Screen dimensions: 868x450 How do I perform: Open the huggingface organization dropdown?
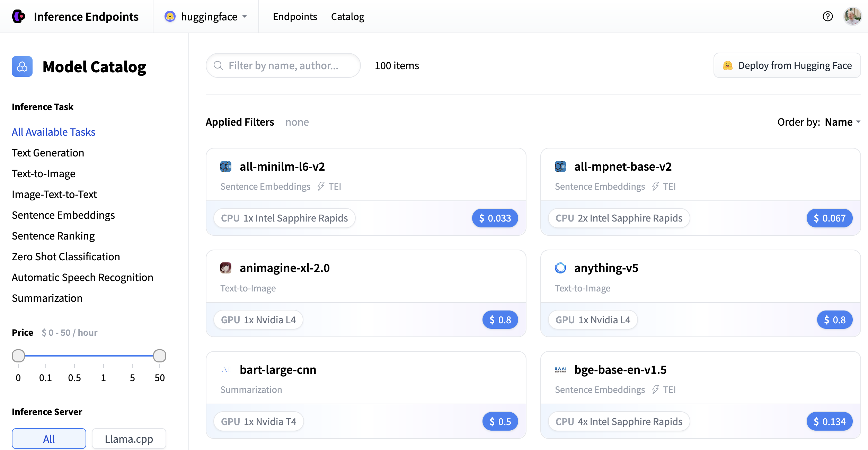[x=206, y=16]
